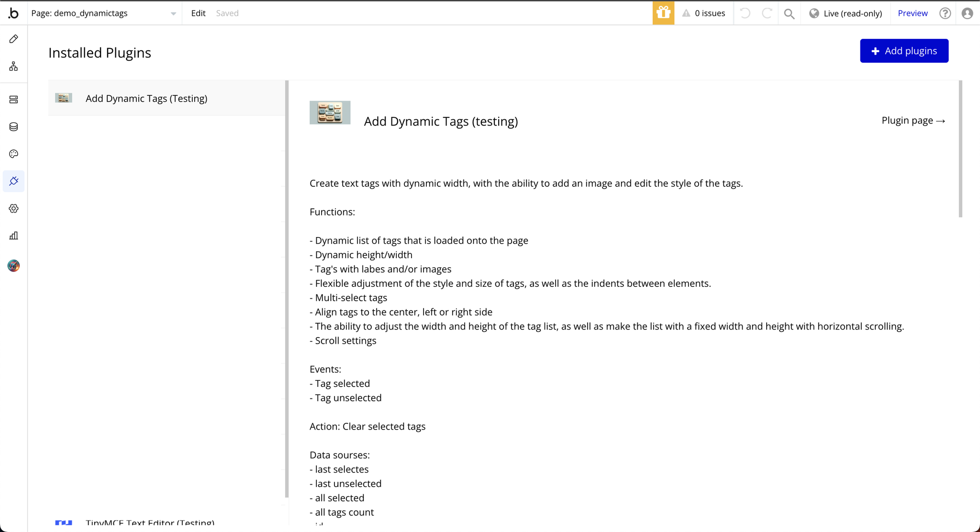Click the plus icon in Add plugins

875,51
